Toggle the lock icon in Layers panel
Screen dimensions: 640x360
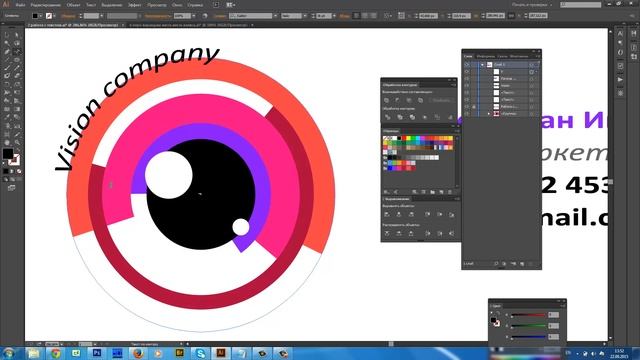(474, 107)
